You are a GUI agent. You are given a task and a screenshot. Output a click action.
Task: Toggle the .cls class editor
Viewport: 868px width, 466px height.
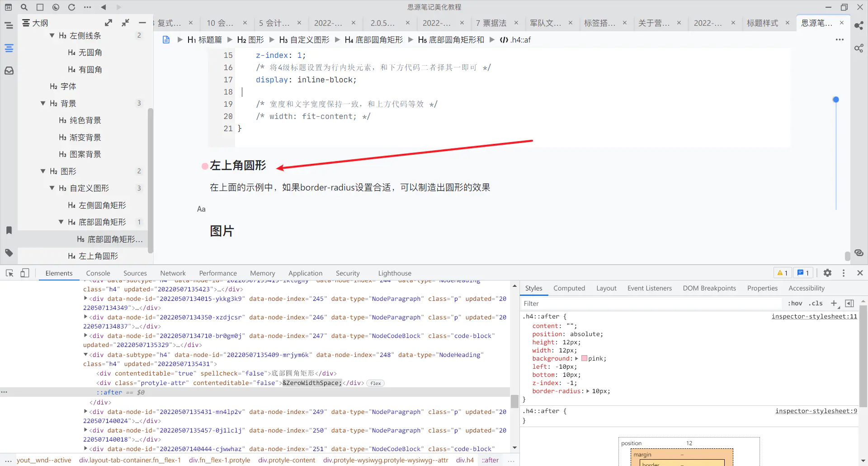(816, 304)
